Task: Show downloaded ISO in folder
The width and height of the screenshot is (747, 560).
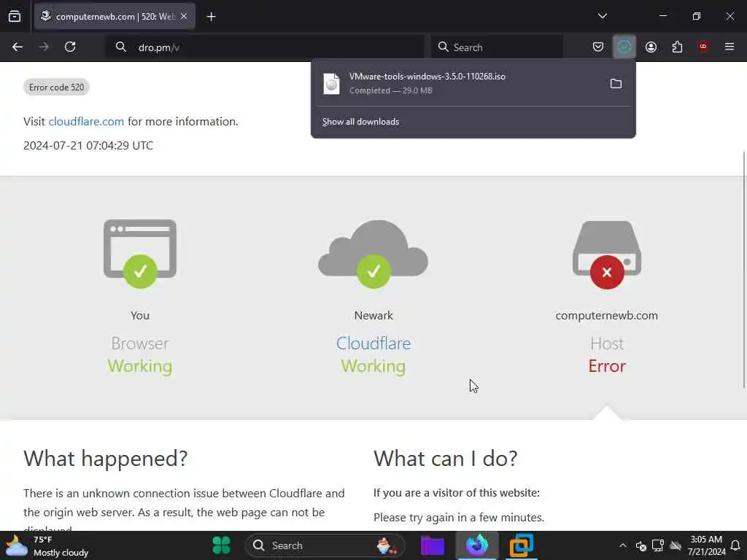Action: (x=616, y=84)
